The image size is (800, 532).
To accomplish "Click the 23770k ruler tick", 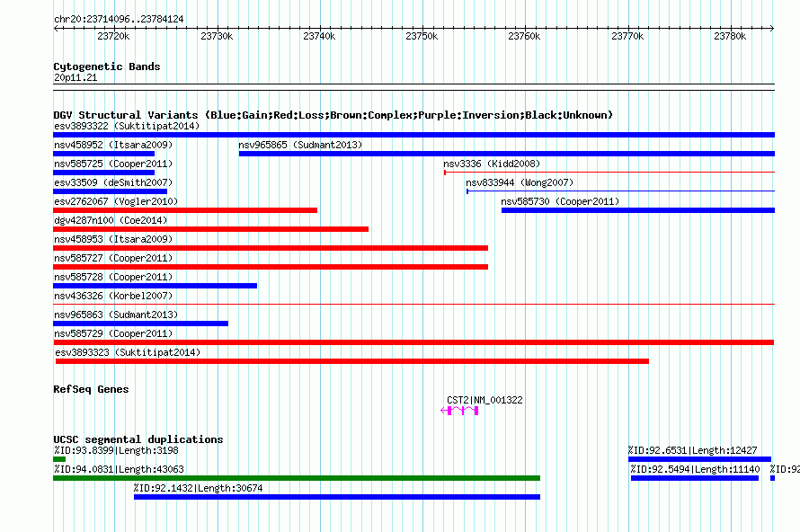I will point(627,36).
